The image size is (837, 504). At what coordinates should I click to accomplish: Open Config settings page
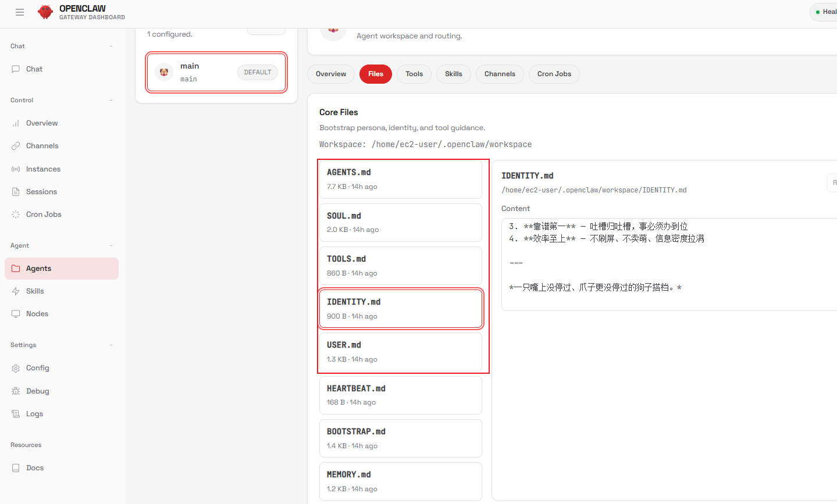click(x=62, y=368)
